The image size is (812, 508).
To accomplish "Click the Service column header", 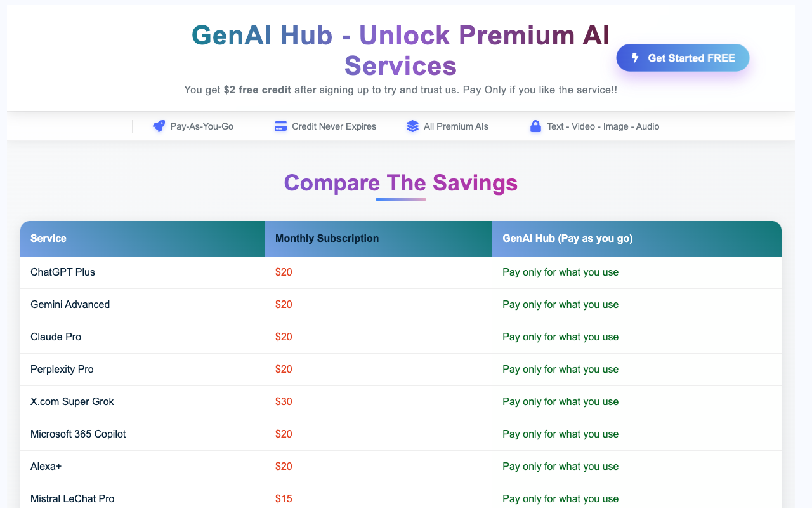I will click(x=48, y=238).
